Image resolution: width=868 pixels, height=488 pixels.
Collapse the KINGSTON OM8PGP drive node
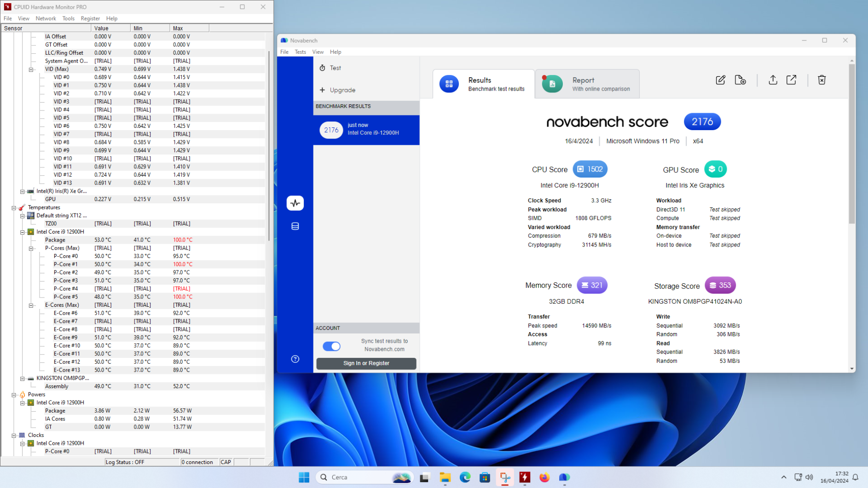(22, 379)
